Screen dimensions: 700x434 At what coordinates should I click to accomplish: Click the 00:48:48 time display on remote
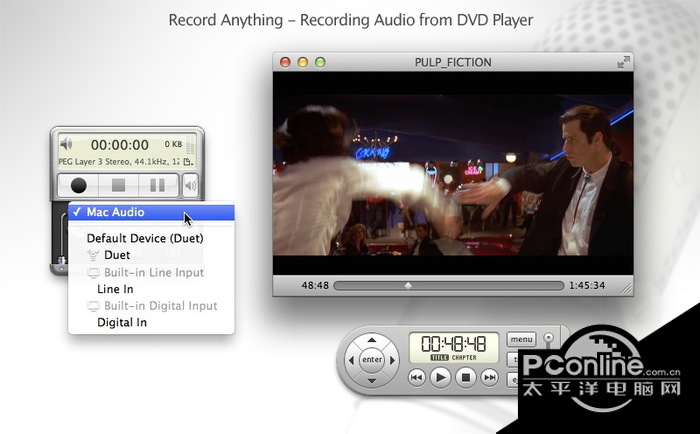453,344
